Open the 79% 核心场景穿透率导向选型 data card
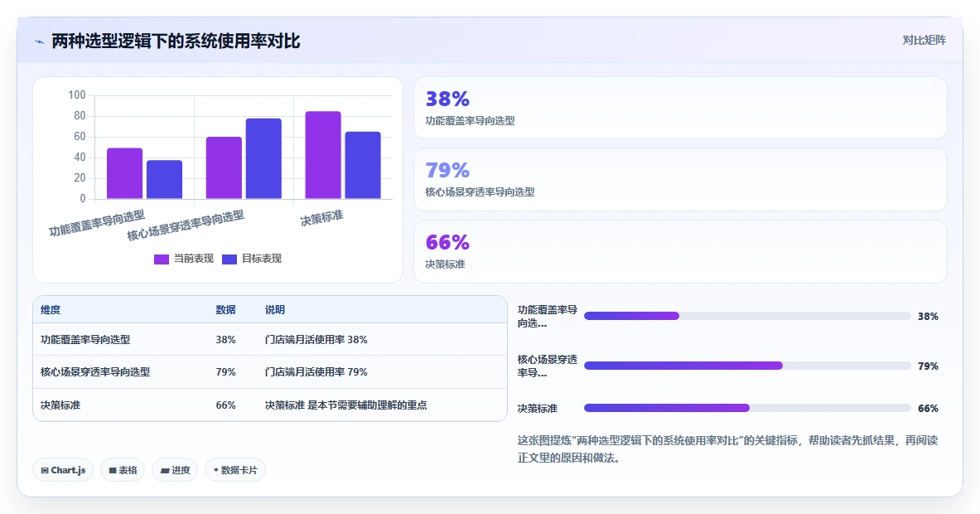Viewport: 980px width, 514px height. [680, 179]
